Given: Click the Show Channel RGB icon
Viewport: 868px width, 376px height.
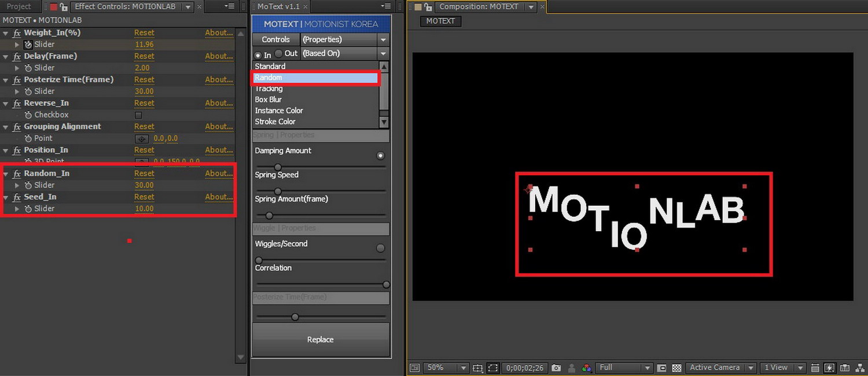Looking at the screenshot, I should (x=586, y=368).
